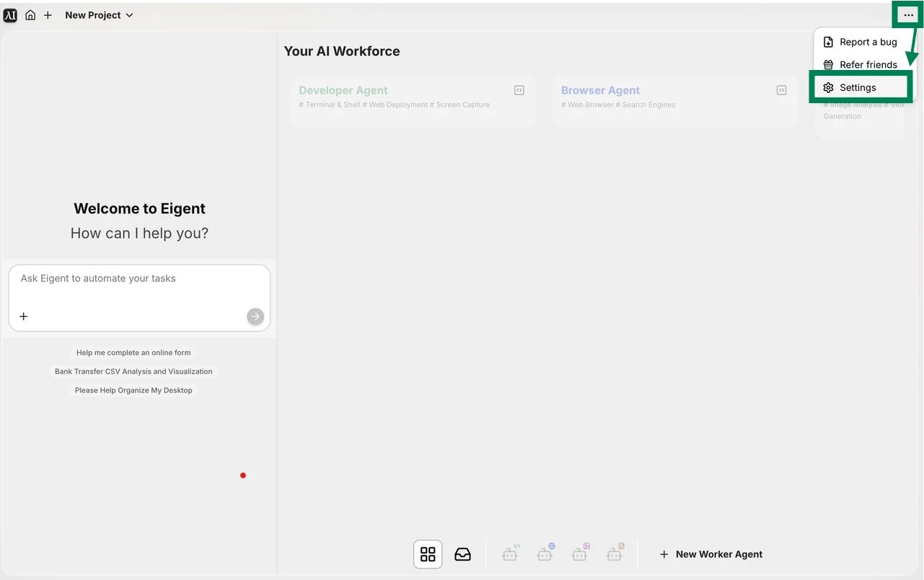This screenshot has height=580, width=924.
Task: Click the 'Your AI Workforce' heading
Action: coord(342,51)
